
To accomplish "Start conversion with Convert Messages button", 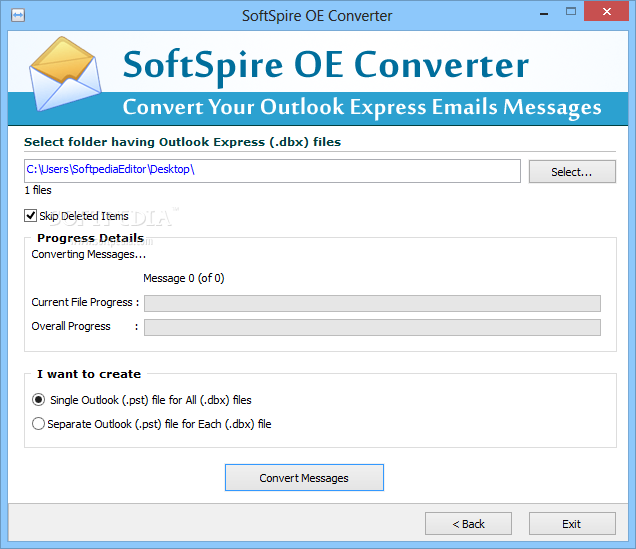I will 304,478.
